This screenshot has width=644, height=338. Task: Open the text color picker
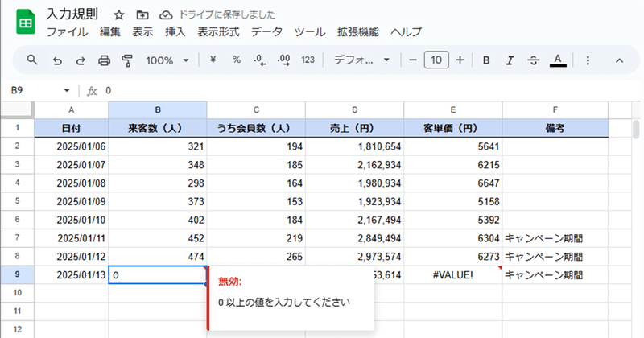coord(558,60)
